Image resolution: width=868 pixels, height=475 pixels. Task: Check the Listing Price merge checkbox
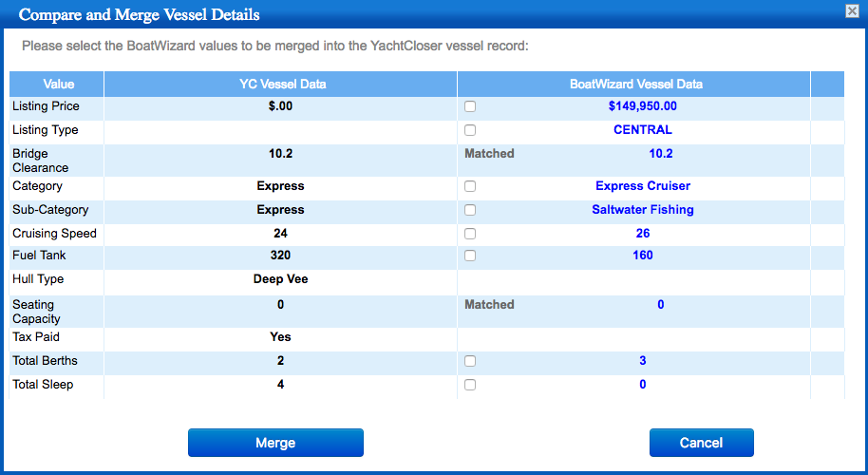pos(470,106)
